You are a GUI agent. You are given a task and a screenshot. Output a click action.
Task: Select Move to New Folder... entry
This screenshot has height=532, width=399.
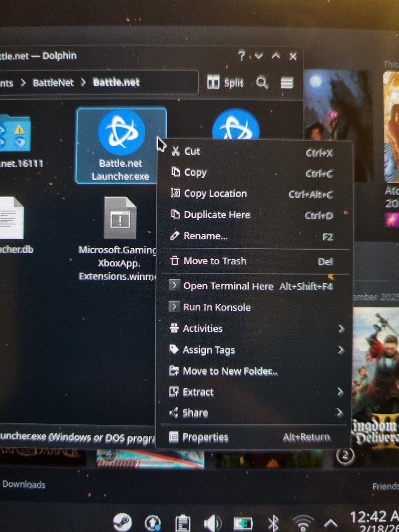[x=254, y=371]
